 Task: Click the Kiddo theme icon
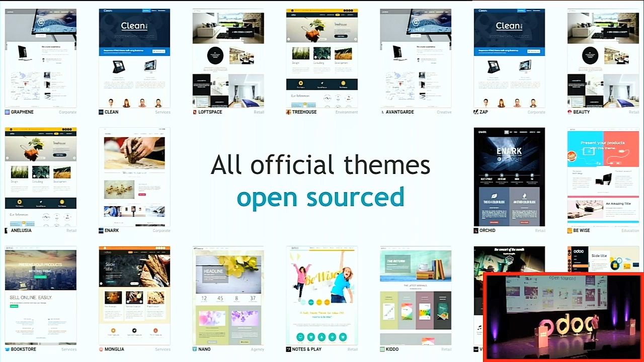[382, 349]
